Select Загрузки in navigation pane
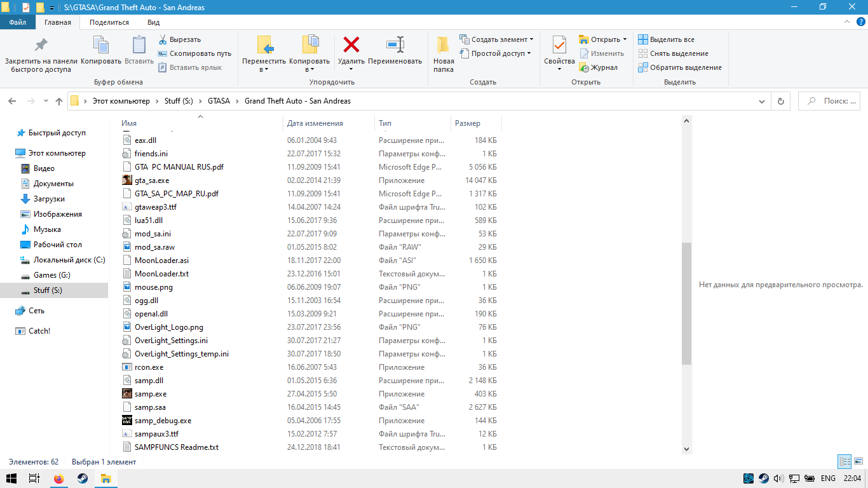This screenshot has width=868, height=488. (x=49, y=199)
